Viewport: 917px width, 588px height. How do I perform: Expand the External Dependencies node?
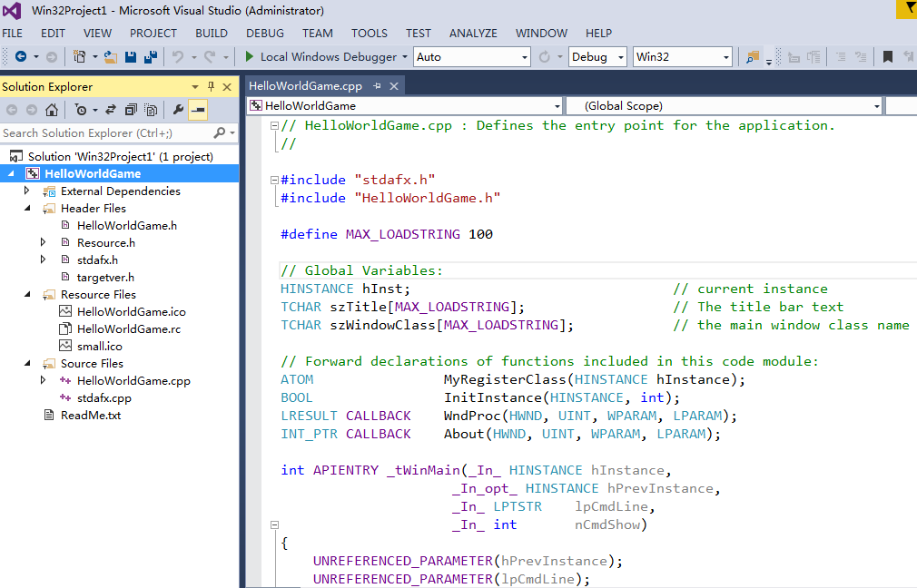click(x=26, y=191)
